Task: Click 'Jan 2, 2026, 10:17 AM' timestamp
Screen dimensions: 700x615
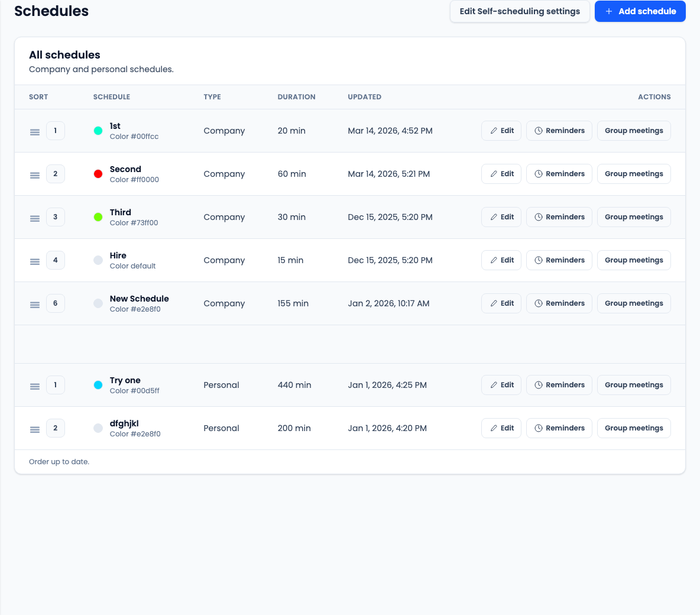Action: click(388, 303)
